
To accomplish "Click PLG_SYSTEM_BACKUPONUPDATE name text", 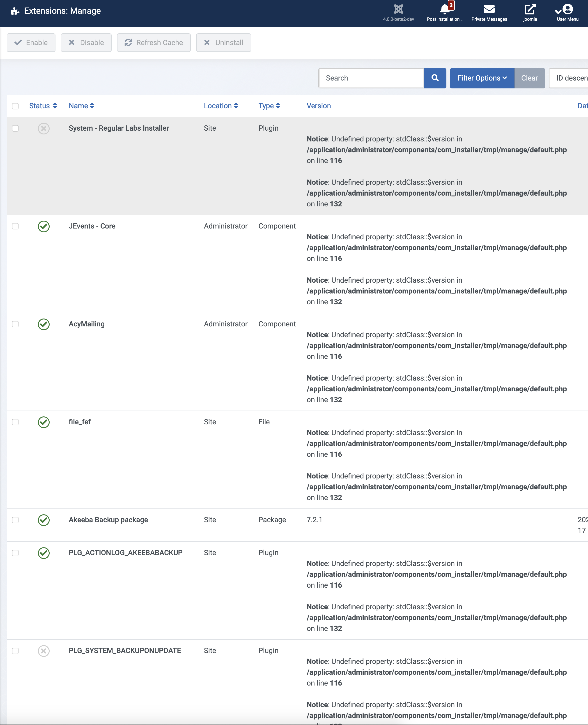I will (x=125, y=650).
